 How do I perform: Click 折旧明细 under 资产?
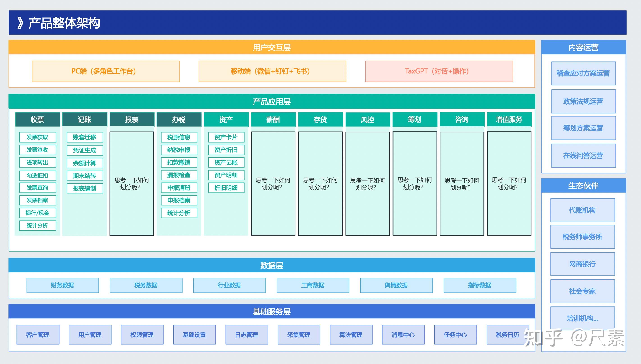(x=226, y=188)
